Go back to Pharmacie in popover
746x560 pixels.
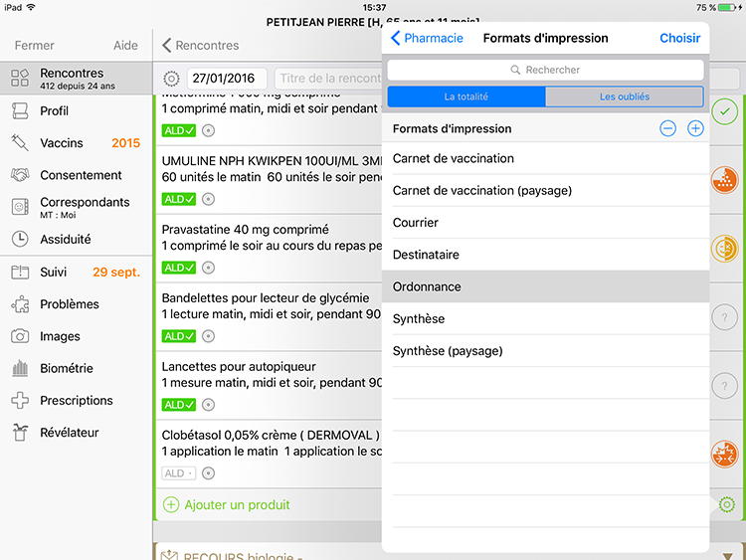[428, 39]
